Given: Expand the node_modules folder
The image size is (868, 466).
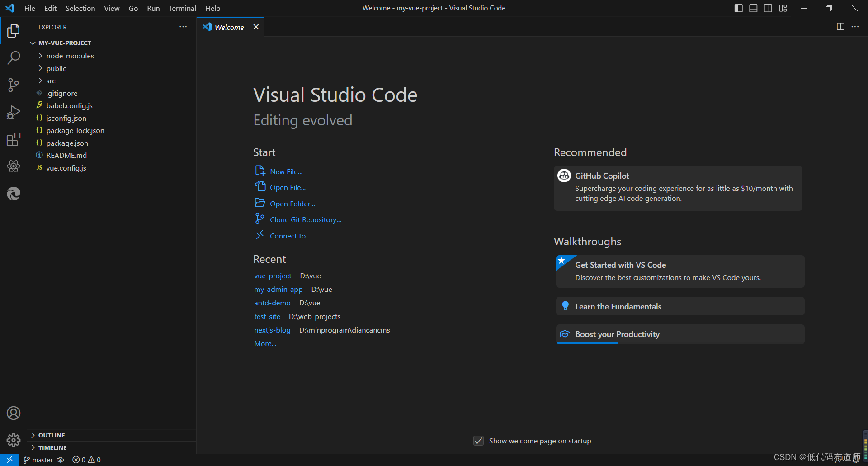Looking at the screenshot, I should coord(112,56).
